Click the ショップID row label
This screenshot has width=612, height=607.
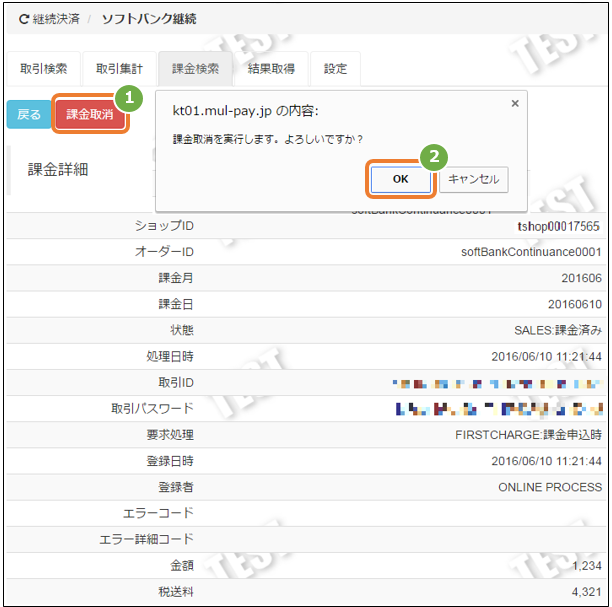pos(164,226)
